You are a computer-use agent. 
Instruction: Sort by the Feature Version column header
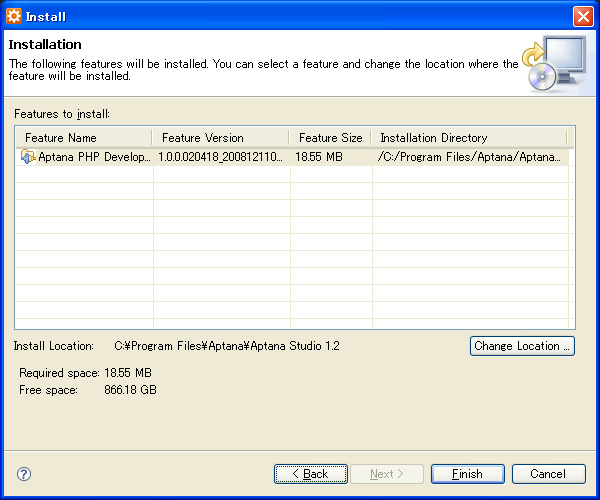click(x=221, y=138)
